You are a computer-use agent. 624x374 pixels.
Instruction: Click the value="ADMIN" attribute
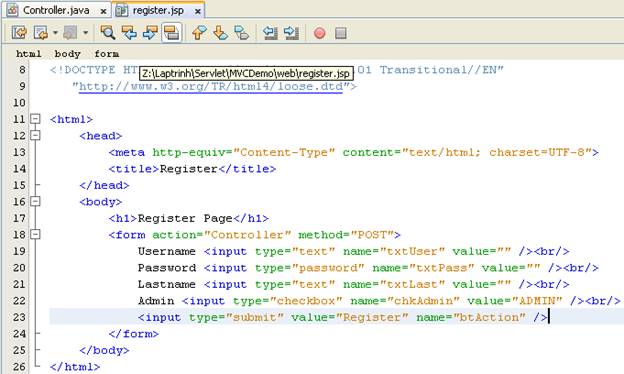point(515,301)
